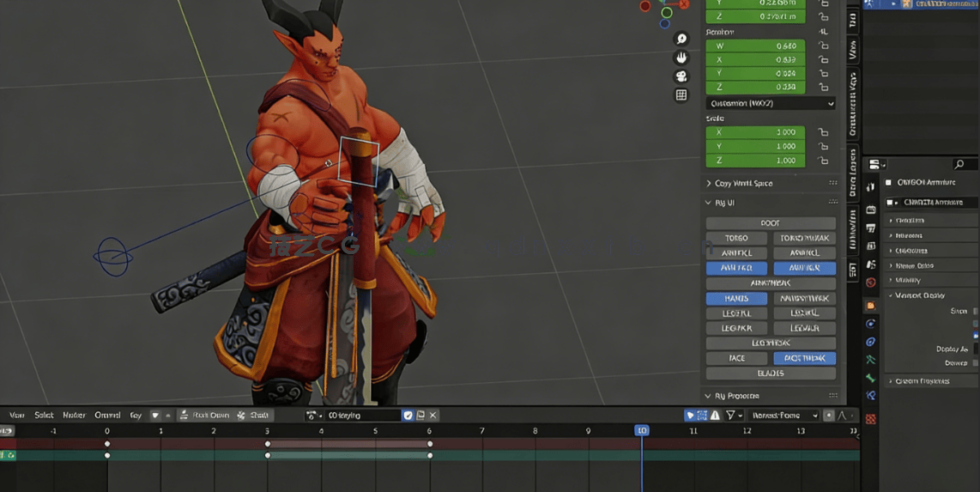980x492 pixels.
Task: Click the viewport zoom magnifier gizmo
Action: click(681, 39)
